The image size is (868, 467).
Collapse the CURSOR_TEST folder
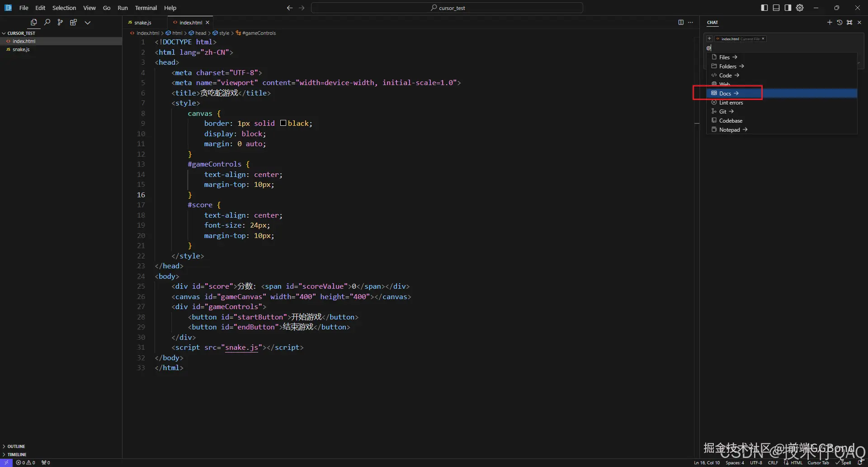click(x=21, y=33)
